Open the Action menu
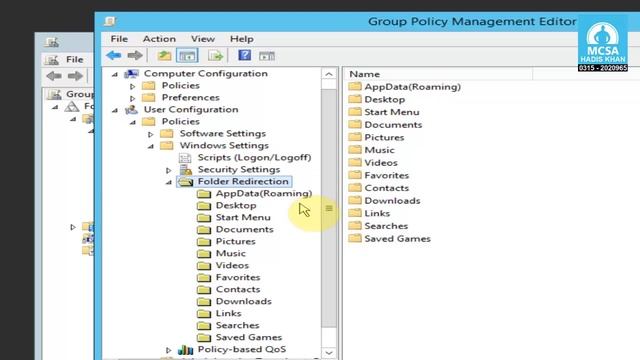 159,39
